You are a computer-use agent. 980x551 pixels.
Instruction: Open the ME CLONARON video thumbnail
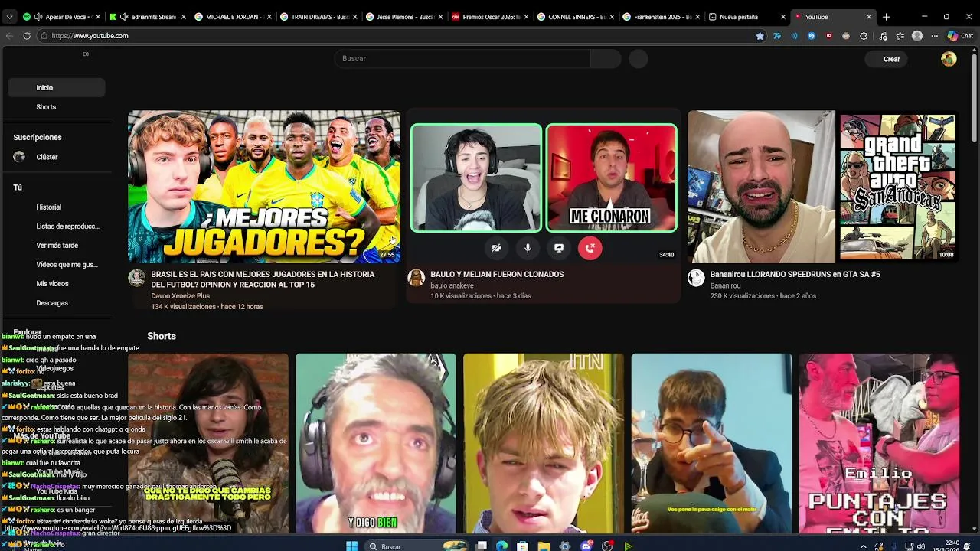pyautogui.click(x=544, y=187)
